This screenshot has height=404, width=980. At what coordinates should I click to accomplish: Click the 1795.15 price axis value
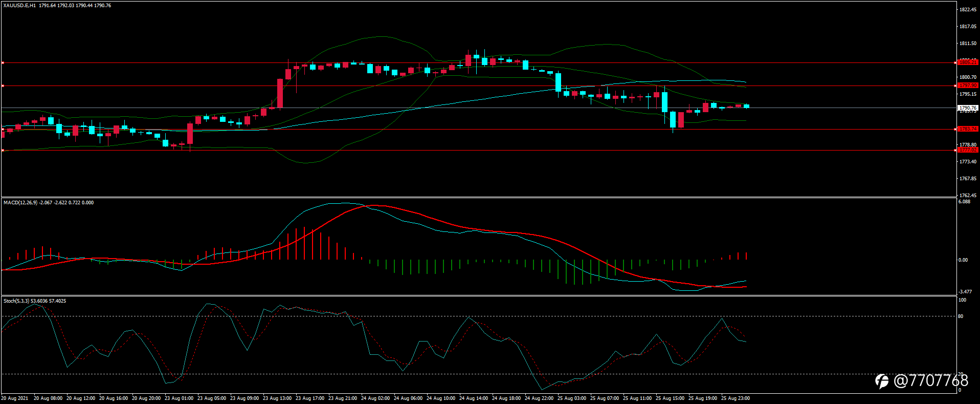pos(968,94)
